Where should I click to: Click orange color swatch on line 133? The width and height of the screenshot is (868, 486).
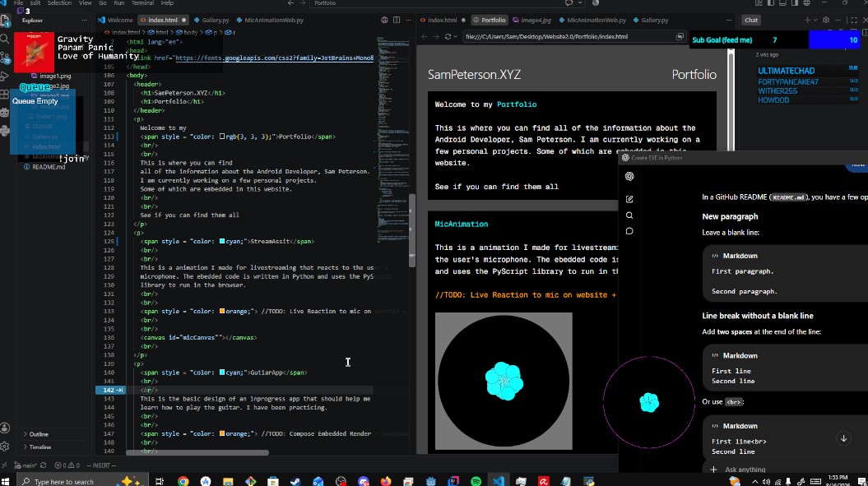pos(222,311)
